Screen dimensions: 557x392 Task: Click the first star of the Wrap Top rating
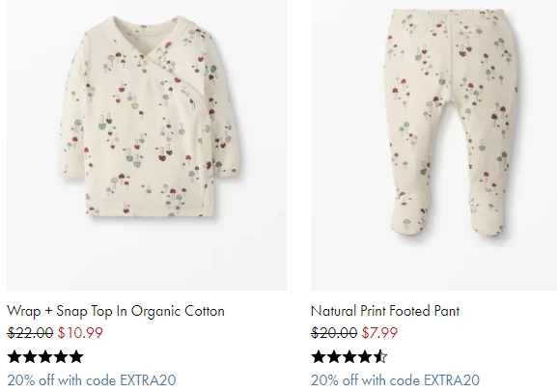pyautogui.click(x=14, y=357)
